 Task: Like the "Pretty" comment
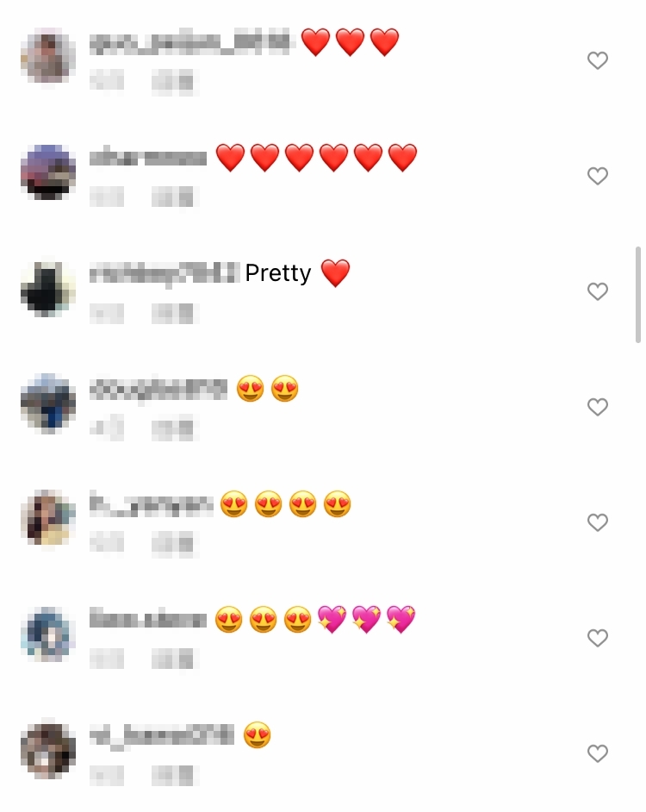598,291
